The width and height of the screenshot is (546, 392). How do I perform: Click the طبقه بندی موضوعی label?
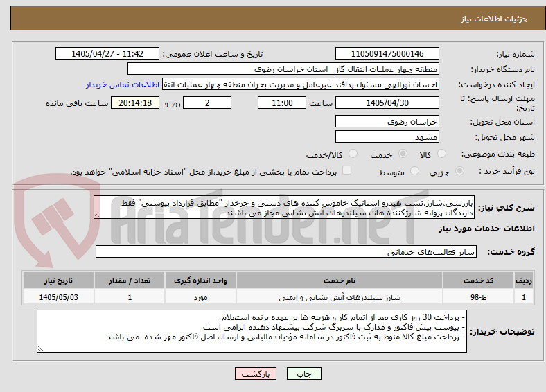point(498,154)
